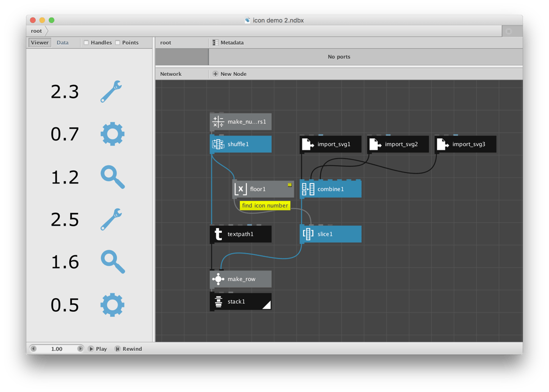Click the import_svg3 node label
The height and width of the screenshot is (392, 549).
point(469,144)
